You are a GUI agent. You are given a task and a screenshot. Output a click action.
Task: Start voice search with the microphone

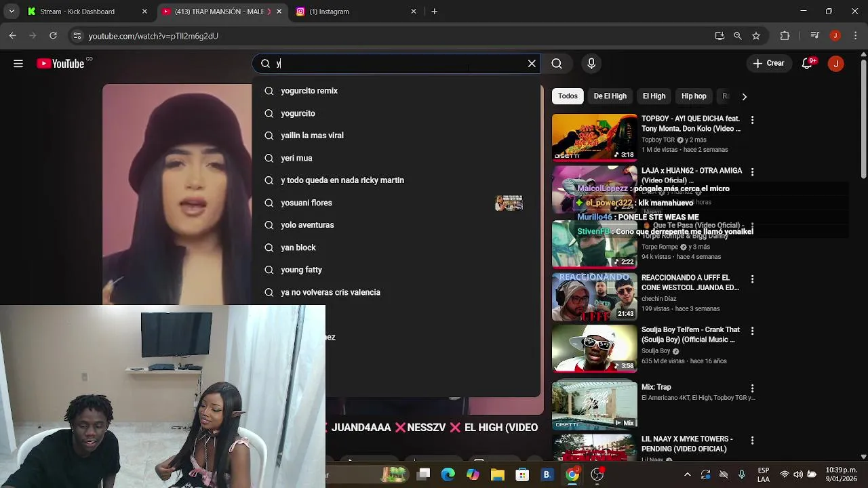[591, 64]
